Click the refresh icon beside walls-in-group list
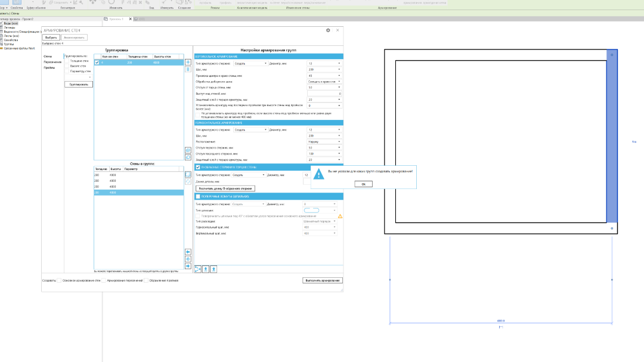This screenshot has height=362, width=644. pos(188,182)
